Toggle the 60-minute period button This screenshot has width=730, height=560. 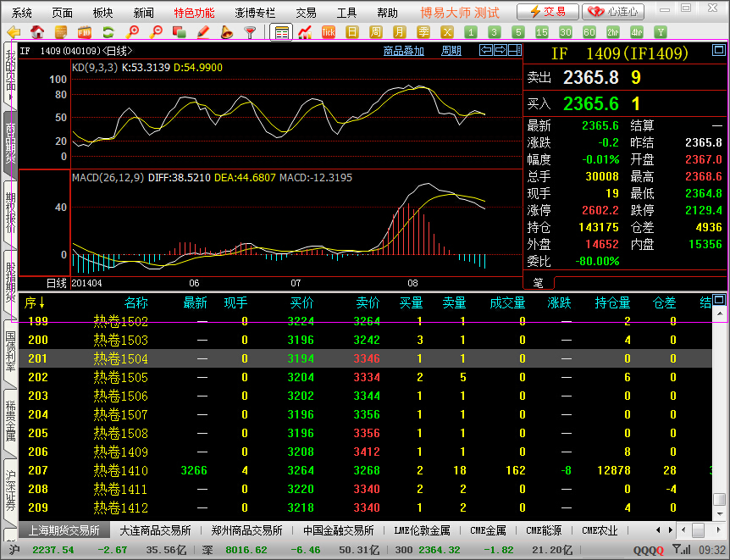click(x=589, y=32)
